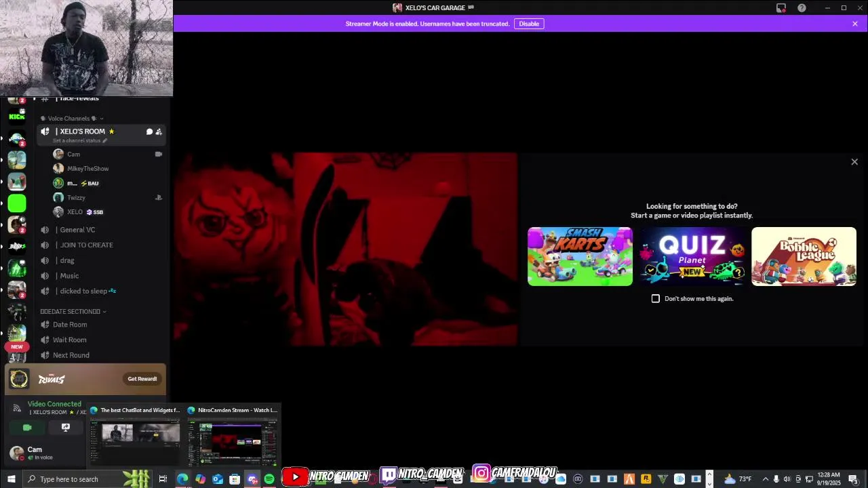This screenshot has width=868, height=488.
Task: Open Outlook from the taskbar
Action: [x=218, y=479]
